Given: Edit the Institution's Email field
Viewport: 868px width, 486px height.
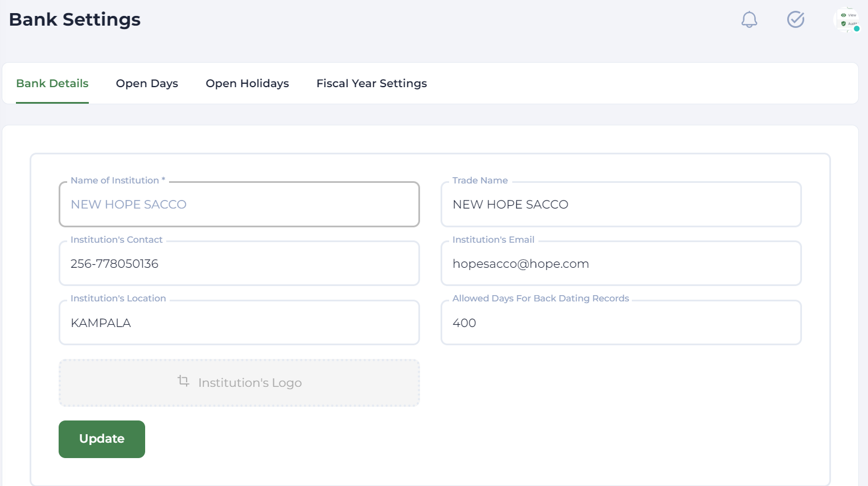Looking at the screenshot, I should point(620,264).
